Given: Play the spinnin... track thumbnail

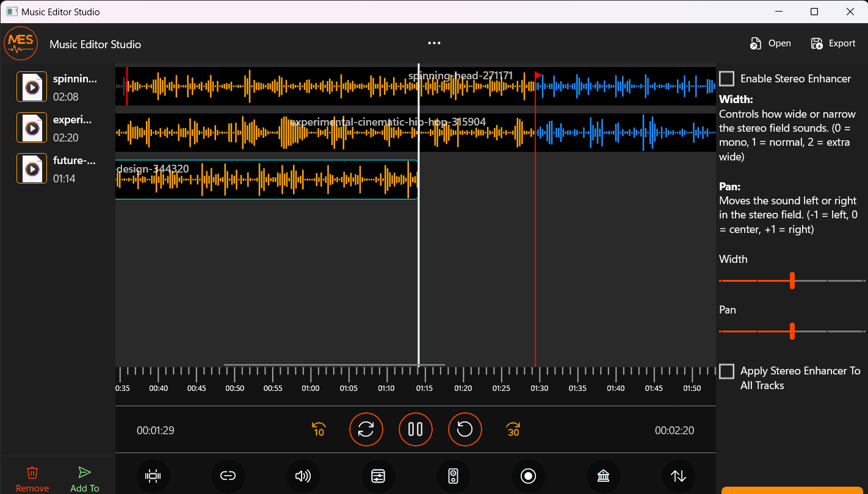Looking at the screenshot, I should pos(31,87).
